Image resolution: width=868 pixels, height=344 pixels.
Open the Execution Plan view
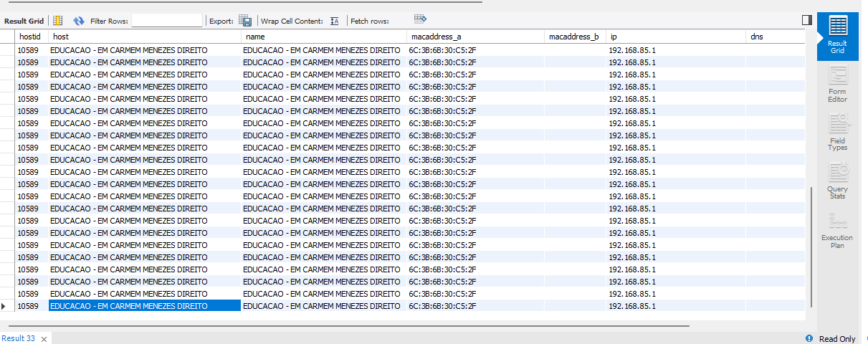click(837, 230)
